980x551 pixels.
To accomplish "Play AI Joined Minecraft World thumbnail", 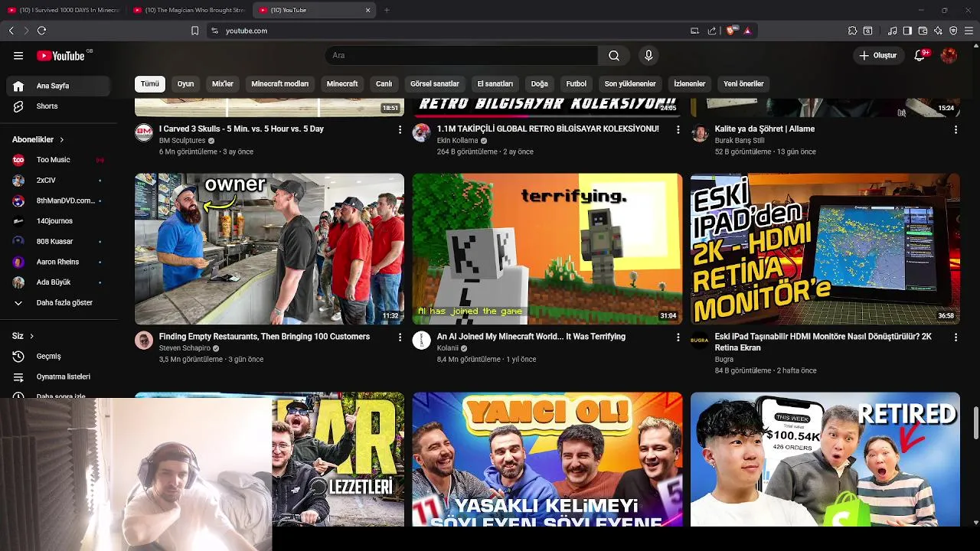I will point(547,249).
